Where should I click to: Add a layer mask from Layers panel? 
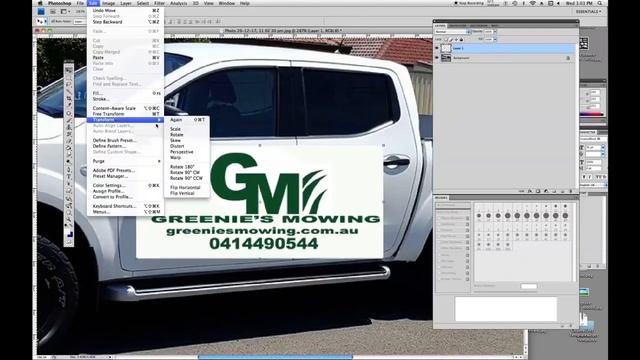(538, 191)
